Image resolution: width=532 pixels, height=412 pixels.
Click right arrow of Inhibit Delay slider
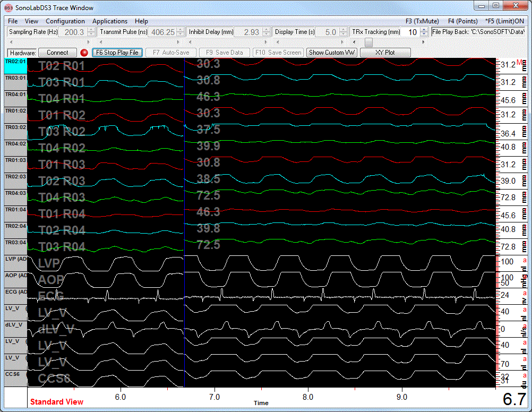[x=265, y=42]
